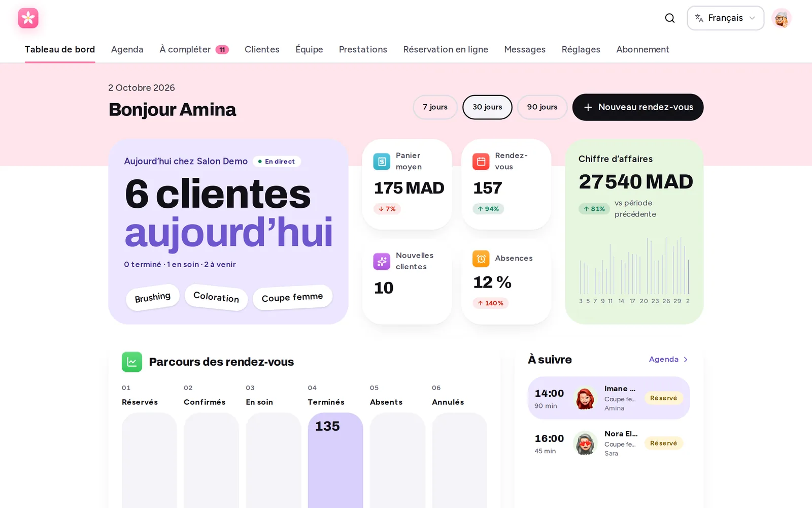Select the 7 jours period
Viewport: 812px width, 508px height.
435,107
